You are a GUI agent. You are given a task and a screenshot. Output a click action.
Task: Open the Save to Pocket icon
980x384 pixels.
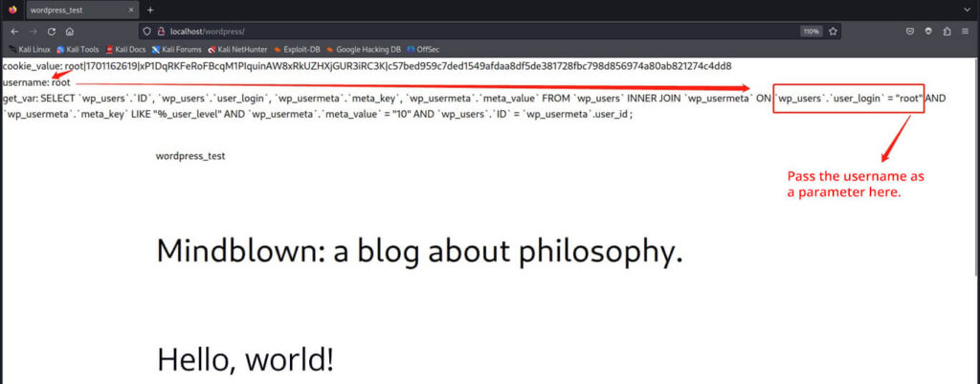[908, 31]
